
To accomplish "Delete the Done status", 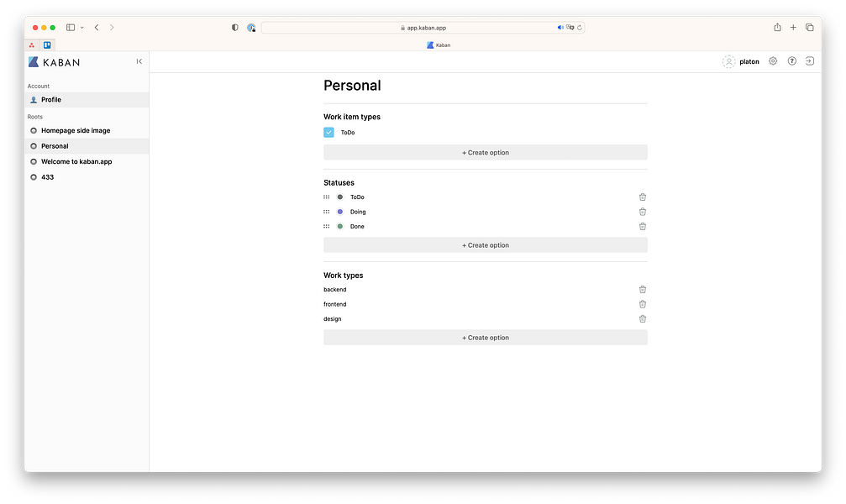I will (x=643, y=226).
